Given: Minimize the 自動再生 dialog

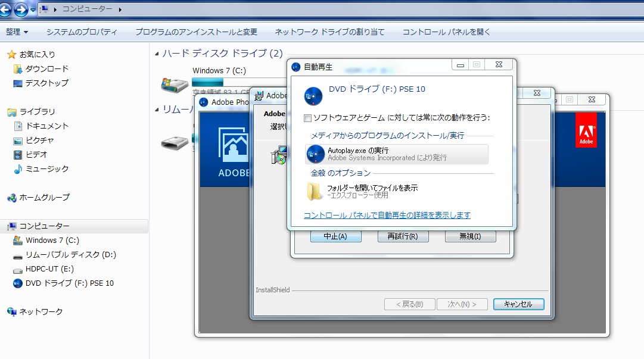Looking at the screenshot, I should click(x=460, y=65).
